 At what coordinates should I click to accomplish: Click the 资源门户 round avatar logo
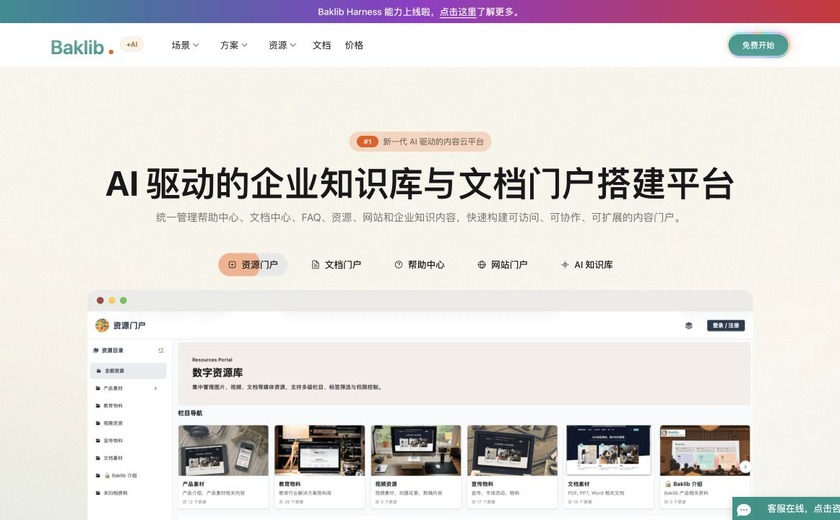click(x=102, y=325)
